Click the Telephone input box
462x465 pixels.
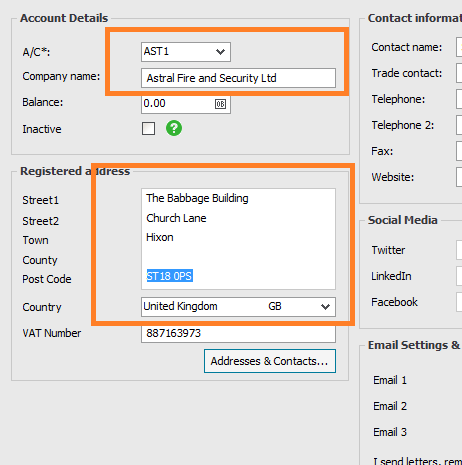point(459,99)
